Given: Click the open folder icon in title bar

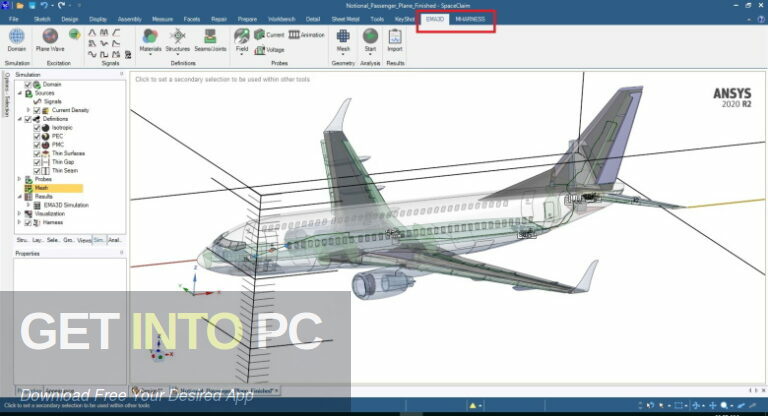Looking at the screenshot, I should tap(20, 5).
